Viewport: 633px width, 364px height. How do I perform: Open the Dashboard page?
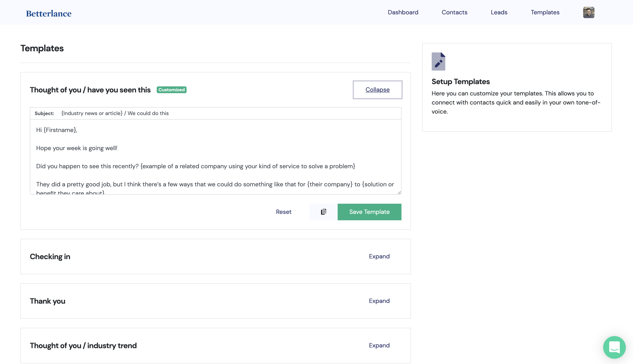point(403,12)
